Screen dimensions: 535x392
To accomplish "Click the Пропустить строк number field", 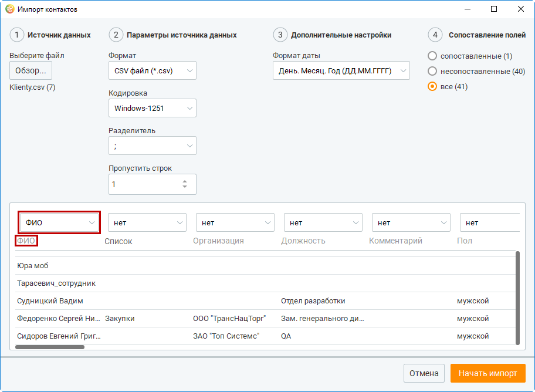I will click(152, 184).
